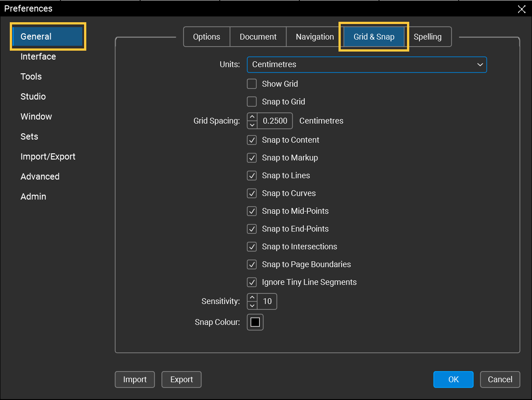
Task: Turn off Snap to Intersections
Action: (x=252, y=246)
